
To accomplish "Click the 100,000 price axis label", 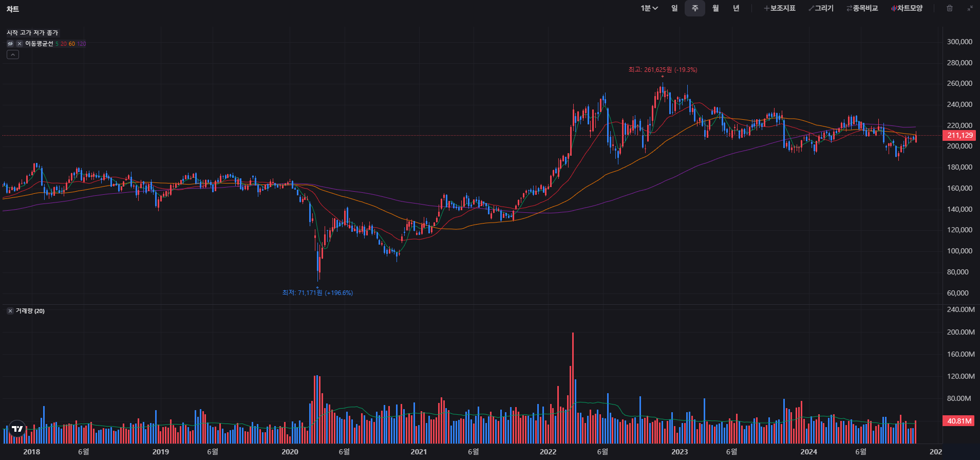I will click(x=959, y=251).
